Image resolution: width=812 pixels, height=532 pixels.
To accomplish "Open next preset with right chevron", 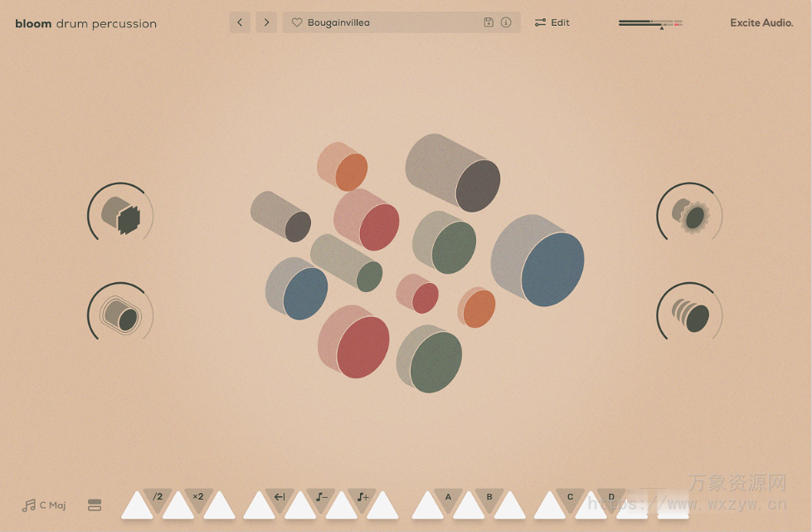I will (266, 22).
